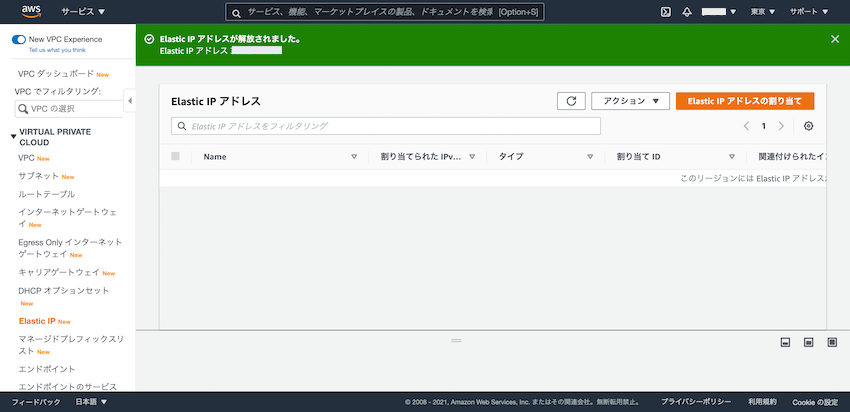Click the Elastic IP アドレス panel heading
The width and height of the screenshot is (850, 412).
216,101
